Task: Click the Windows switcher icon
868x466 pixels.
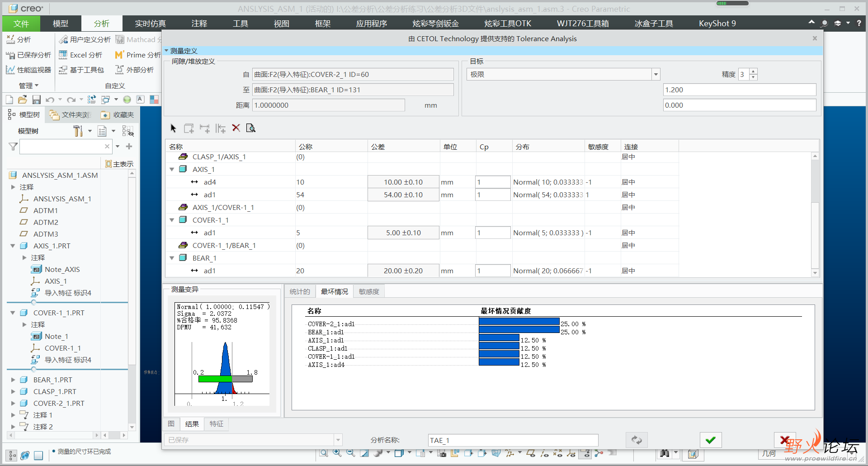Action: (106, 99)
